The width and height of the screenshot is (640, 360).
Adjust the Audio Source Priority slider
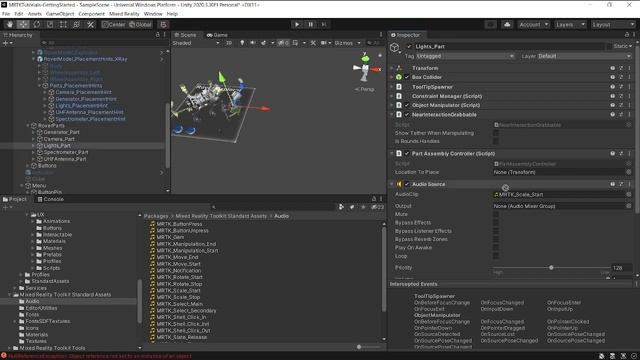pyautogui.click(x=551, y=268)
